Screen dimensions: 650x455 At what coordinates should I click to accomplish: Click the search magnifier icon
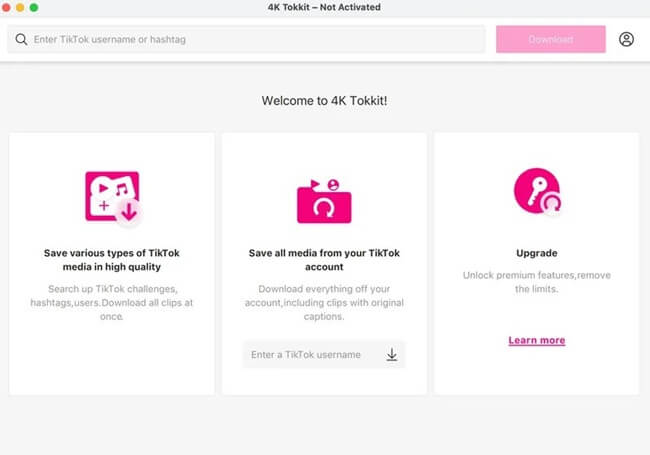coord(21,39)
